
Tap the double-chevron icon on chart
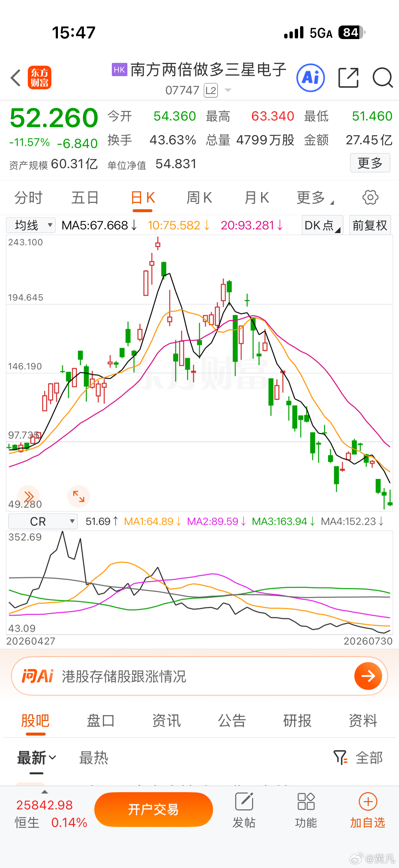pos(29,496)
